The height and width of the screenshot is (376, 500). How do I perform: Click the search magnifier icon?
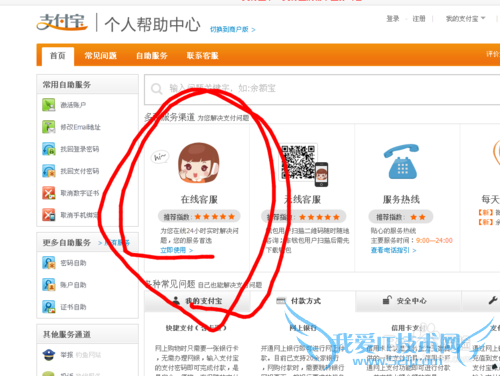[x=156, y=89]
